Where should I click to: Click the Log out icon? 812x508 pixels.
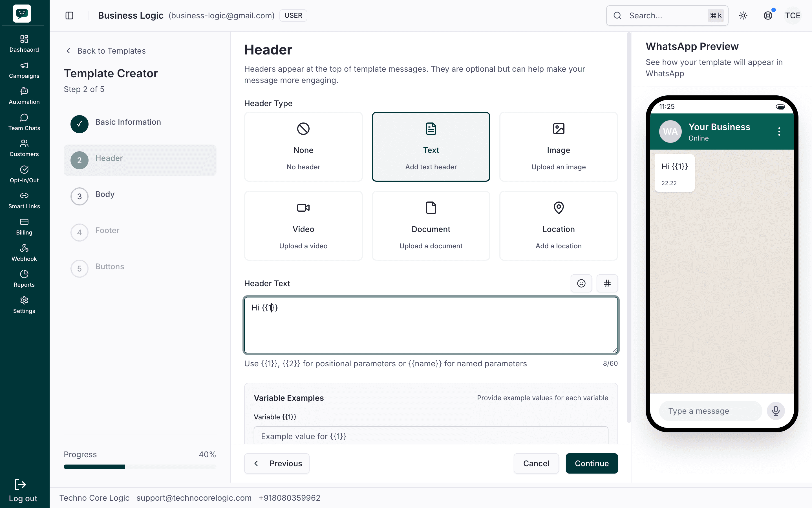coord(20,485)
